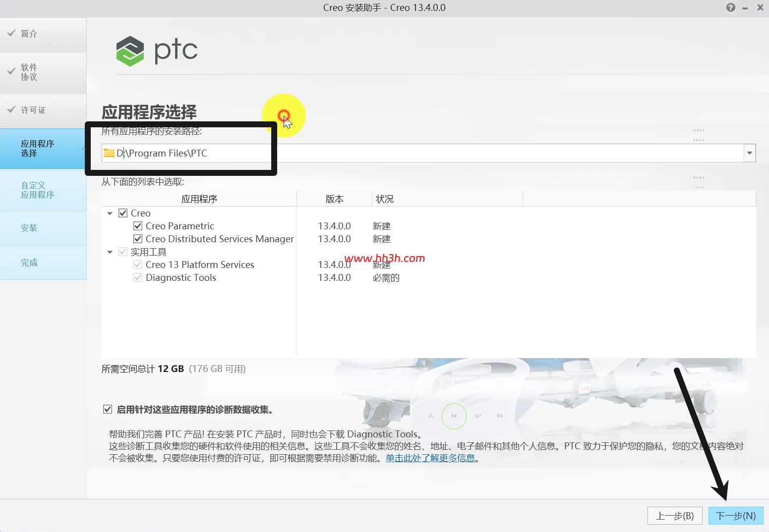This screenshot has height=532, width=769.
Task: Close the Creo installer window
Action: point(760,7)
